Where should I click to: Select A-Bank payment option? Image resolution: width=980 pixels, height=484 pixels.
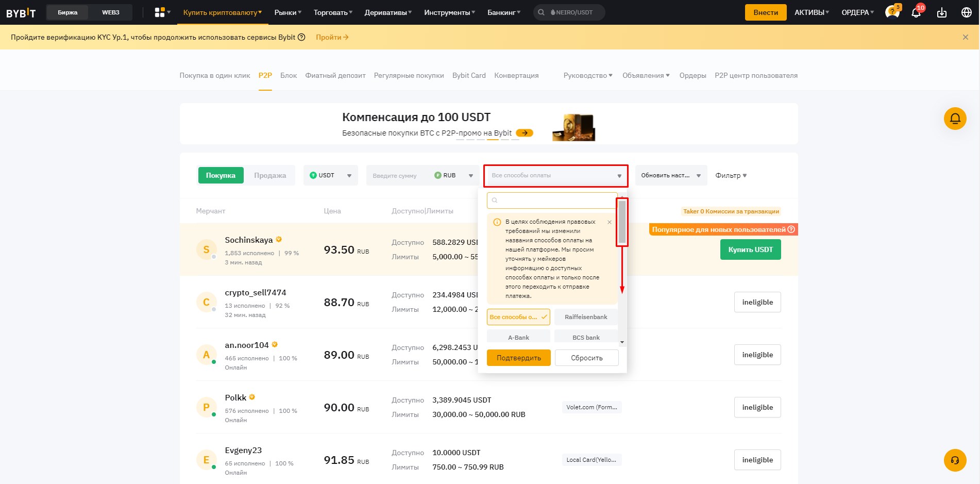point(518,337)
